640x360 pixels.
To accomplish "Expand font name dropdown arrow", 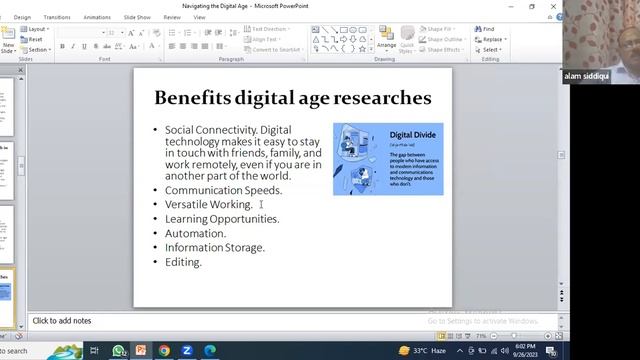I will click(x=103, y=33).
